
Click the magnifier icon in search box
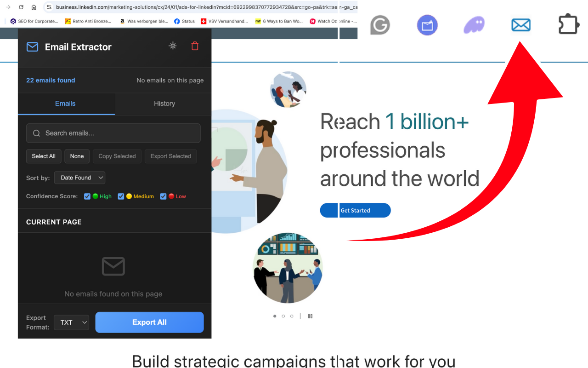(37, 133)
